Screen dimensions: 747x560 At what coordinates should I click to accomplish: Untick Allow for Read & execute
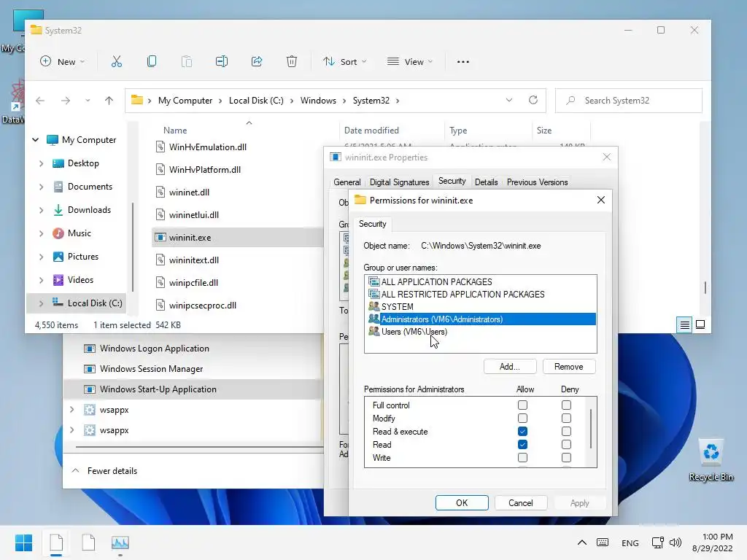click(522, 432)
